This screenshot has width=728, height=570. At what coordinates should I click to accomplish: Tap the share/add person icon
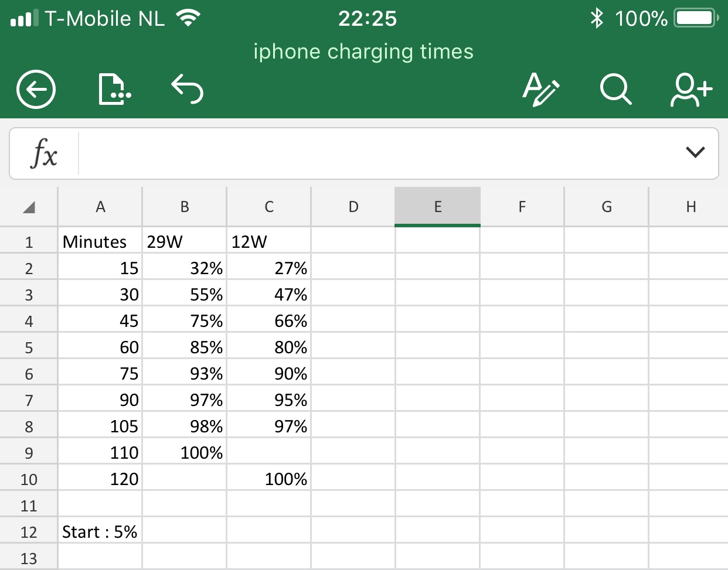(691, 90)
